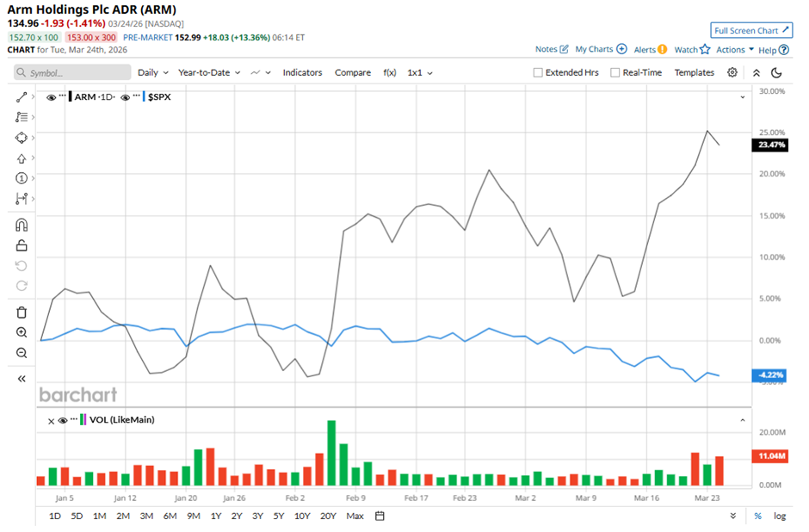809x532 pixels.
Task: Open the 1x1 grid layout dropdown
Action: [419, 73]
